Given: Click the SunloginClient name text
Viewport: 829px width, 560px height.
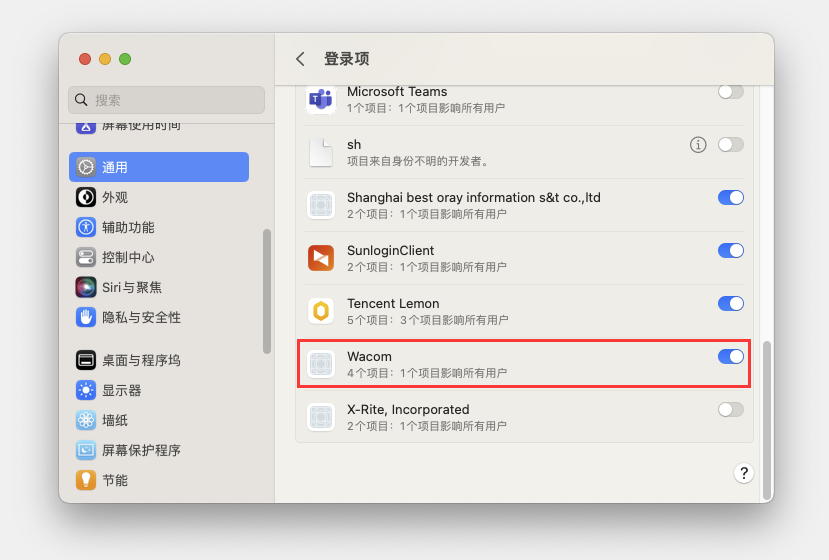Looking at the screenshot, I should [x=390, y=250].
